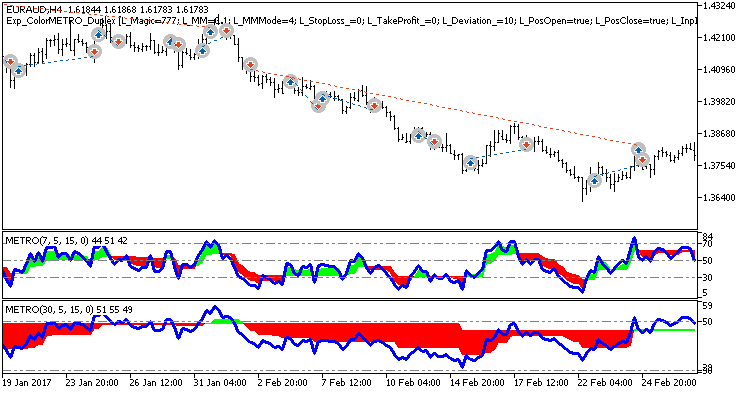Image resolution: width=750 pixels, height=394 pixels.
Task: Click level 30 on the first METRO scale
Action: point(708,278)
